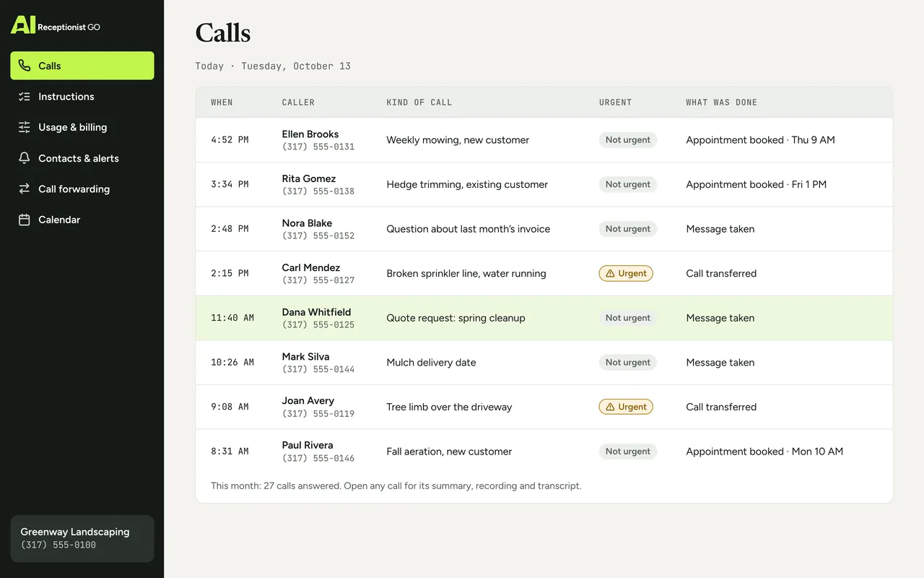Click the warning icon in Joan Avery's Urgent badge

pyautogui.click(x=610, y=407)
